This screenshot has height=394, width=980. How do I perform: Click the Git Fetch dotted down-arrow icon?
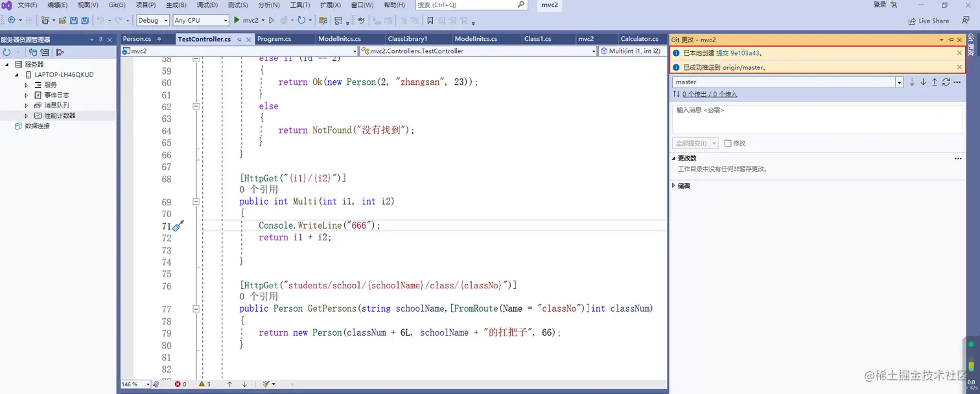coord(912,82)
